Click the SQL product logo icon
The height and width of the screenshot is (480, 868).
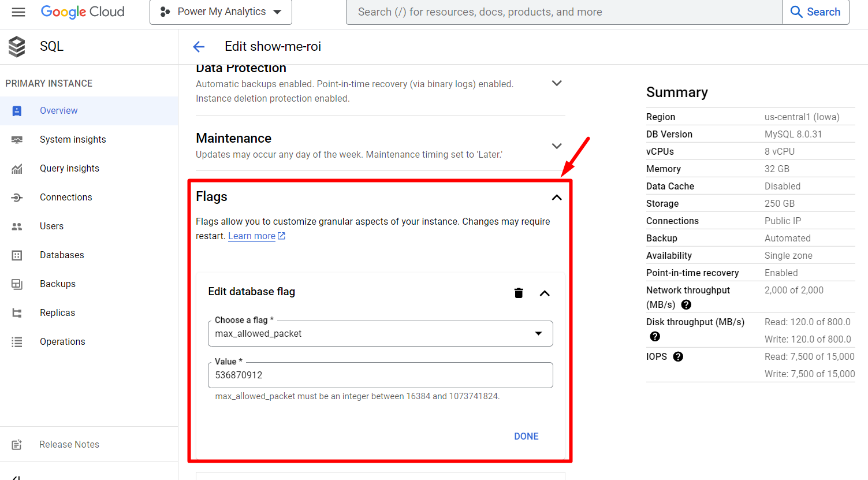(17, 47)
